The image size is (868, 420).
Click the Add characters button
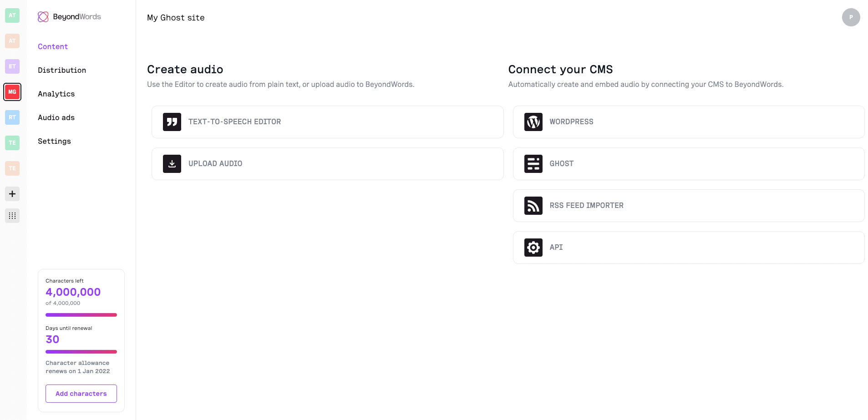click(x=81, y=393)
